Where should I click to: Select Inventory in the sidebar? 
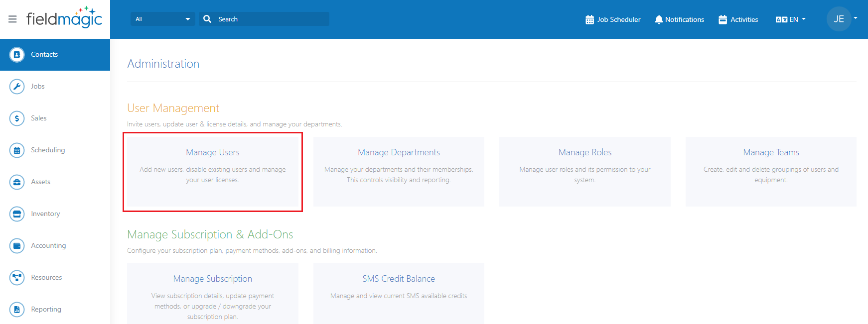tap(55, 214)
